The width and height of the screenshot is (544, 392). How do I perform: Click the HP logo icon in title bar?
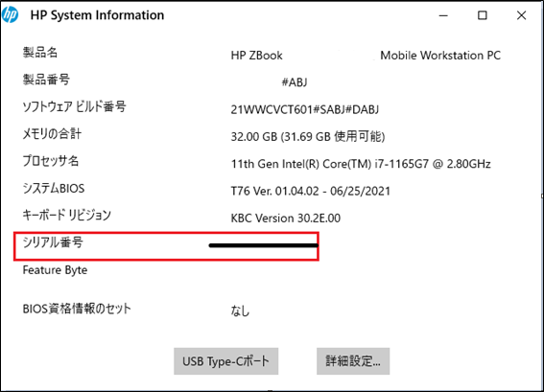coord(10,15)
